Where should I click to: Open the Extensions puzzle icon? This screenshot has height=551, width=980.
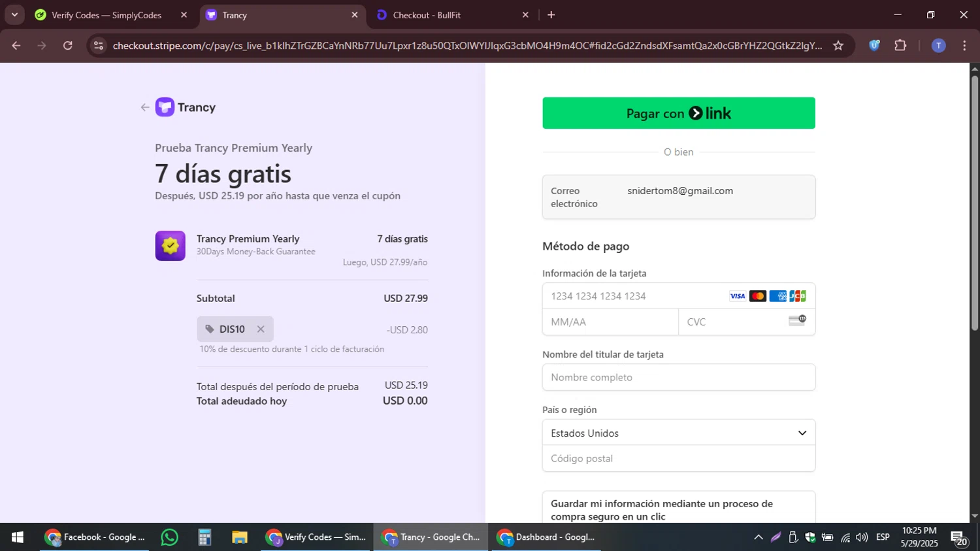900,46
